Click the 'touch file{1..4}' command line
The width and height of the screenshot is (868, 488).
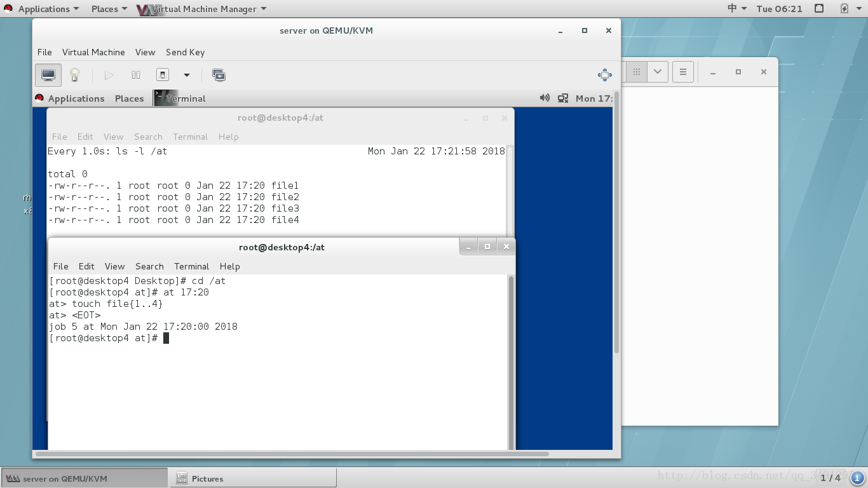pos(106,304)
